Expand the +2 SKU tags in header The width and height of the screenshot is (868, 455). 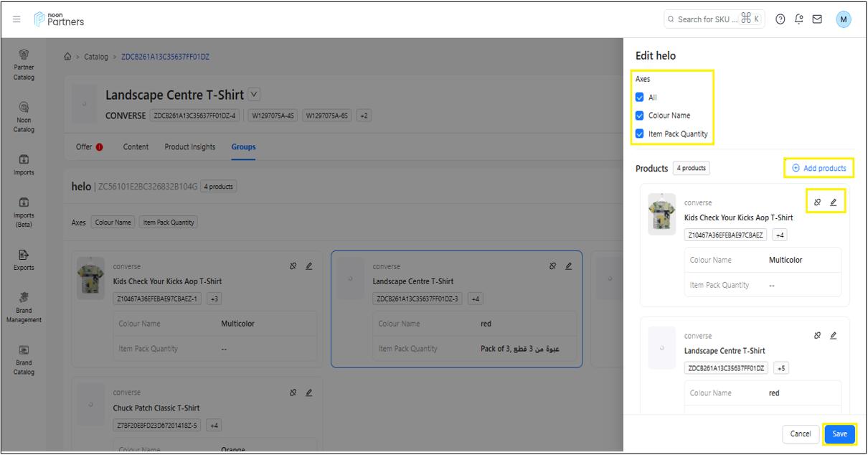point(364,116)
